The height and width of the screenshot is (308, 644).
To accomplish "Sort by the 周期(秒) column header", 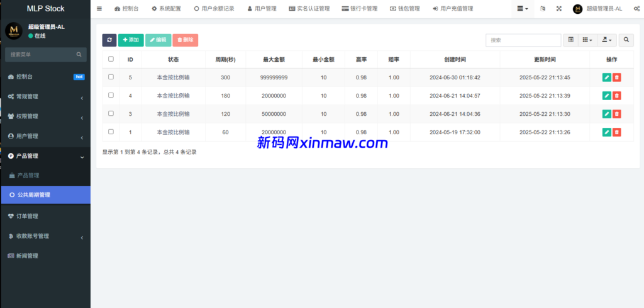I will 226,60.
